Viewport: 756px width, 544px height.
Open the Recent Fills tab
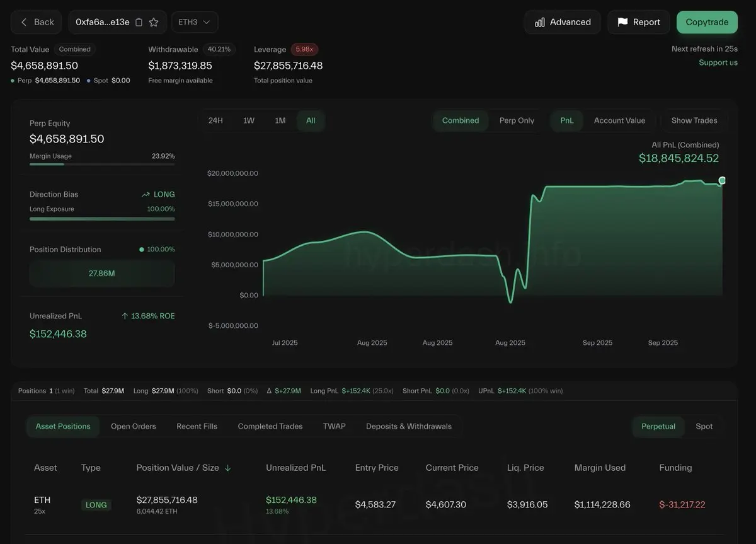coord(197,427)
